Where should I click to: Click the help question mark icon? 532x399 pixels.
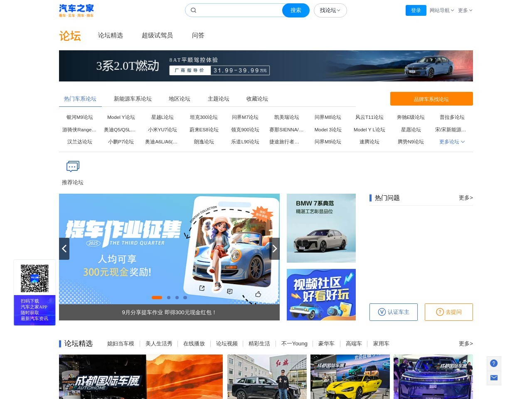click(494, 363)
